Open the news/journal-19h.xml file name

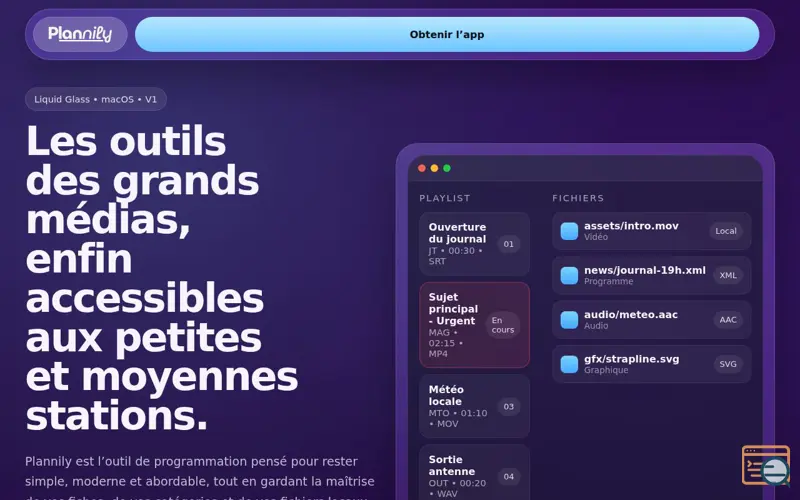[645, 270]
